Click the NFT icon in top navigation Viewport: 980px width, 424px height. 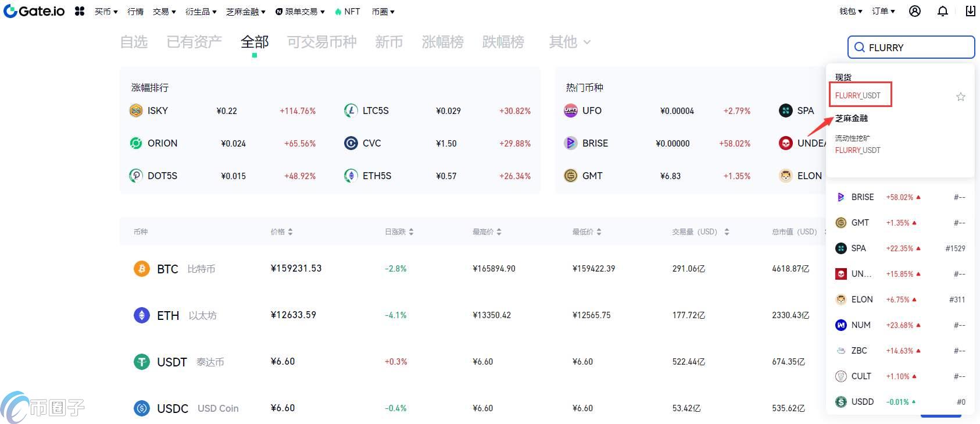338,12
